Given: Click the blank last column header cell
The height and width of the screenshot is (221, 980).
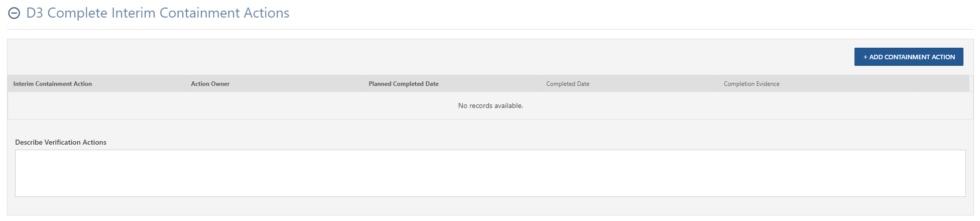Looking at the screenshot, I should click(944, 84).
